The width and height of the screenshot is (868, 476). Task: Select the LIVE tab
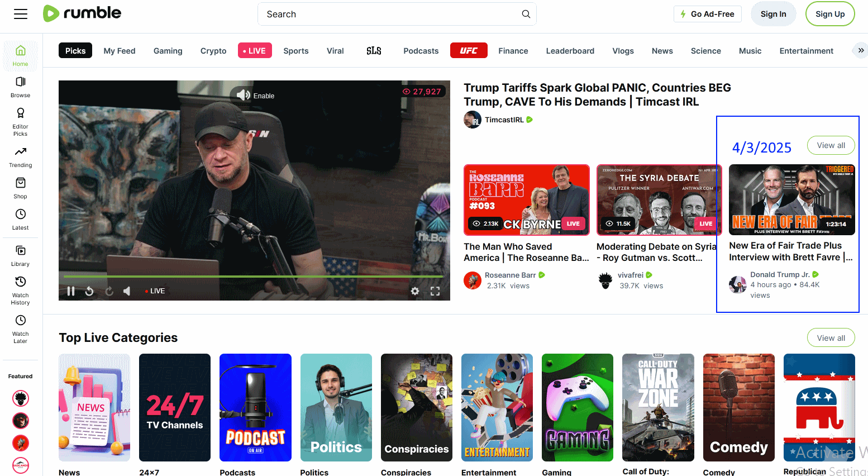(x=255, y=51)
